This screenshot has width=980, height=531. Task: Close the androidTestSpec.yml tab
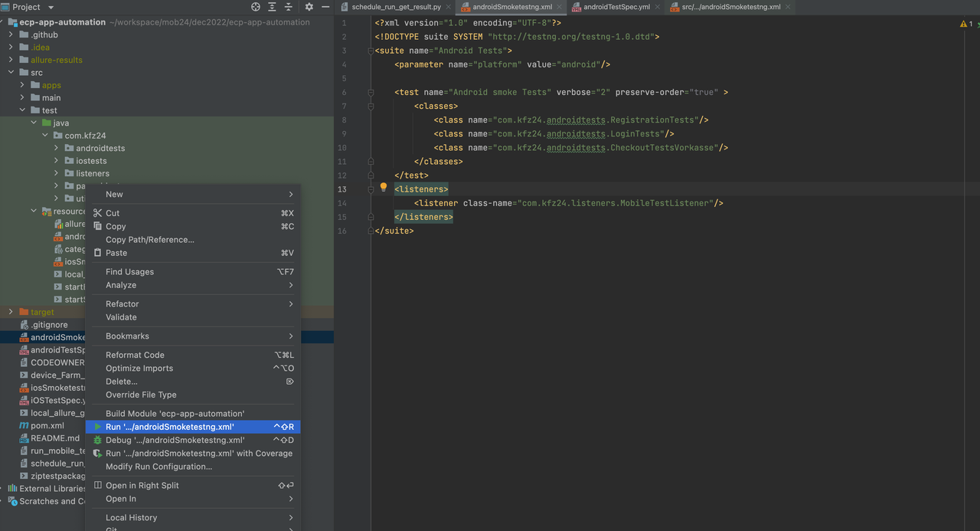[658, 7]
